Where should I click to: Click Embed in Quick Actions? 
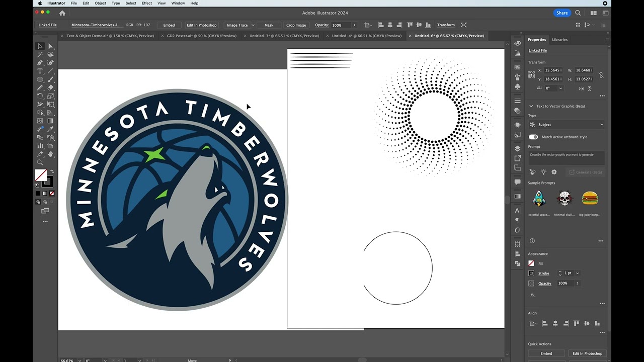[x=546, y=353]
